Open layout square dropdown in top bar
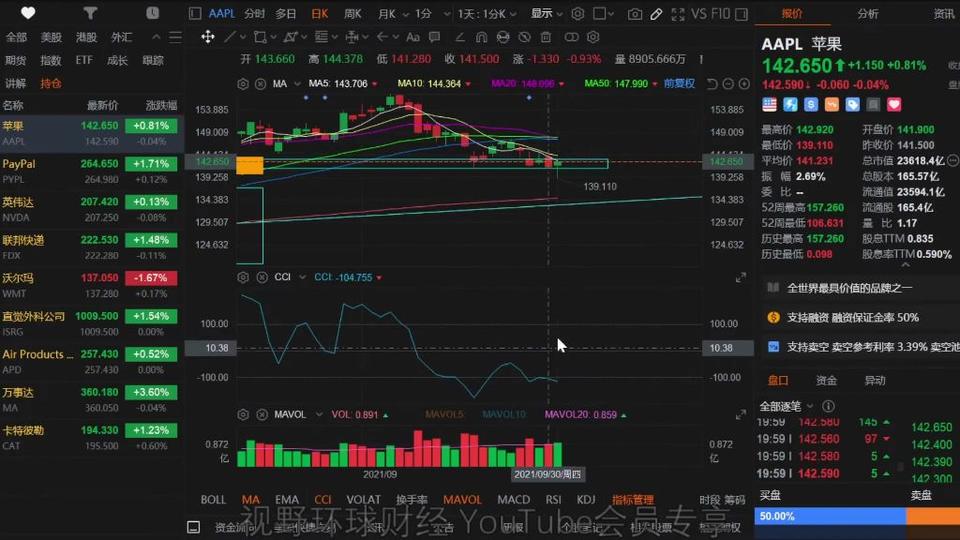This screenshot has height=540, width=960. (603, 13)
